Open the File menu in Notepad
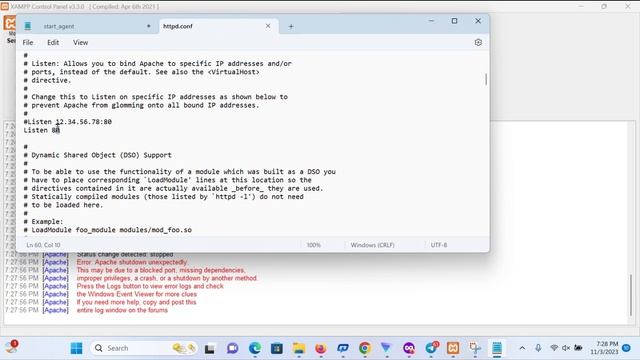 click(28, 42)
